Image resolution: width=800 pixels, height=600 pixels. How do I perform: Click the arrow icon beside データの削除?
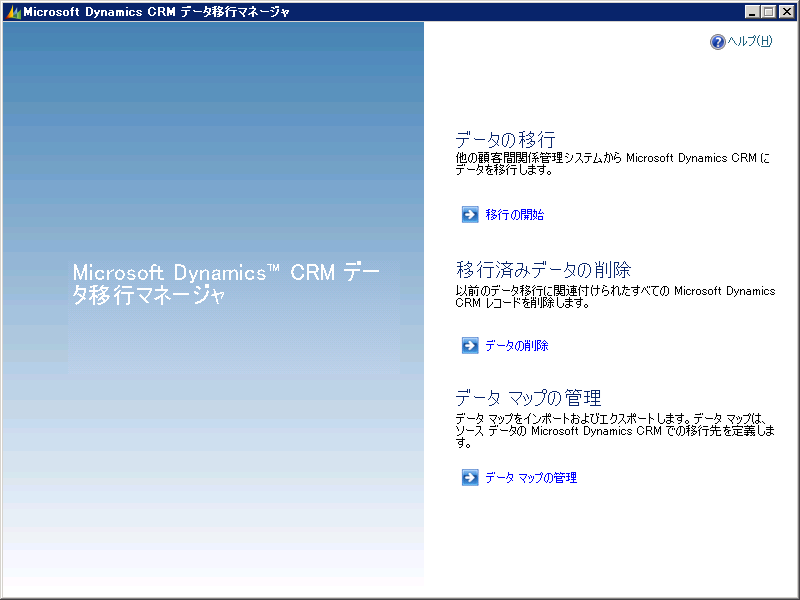pos(470,345)
